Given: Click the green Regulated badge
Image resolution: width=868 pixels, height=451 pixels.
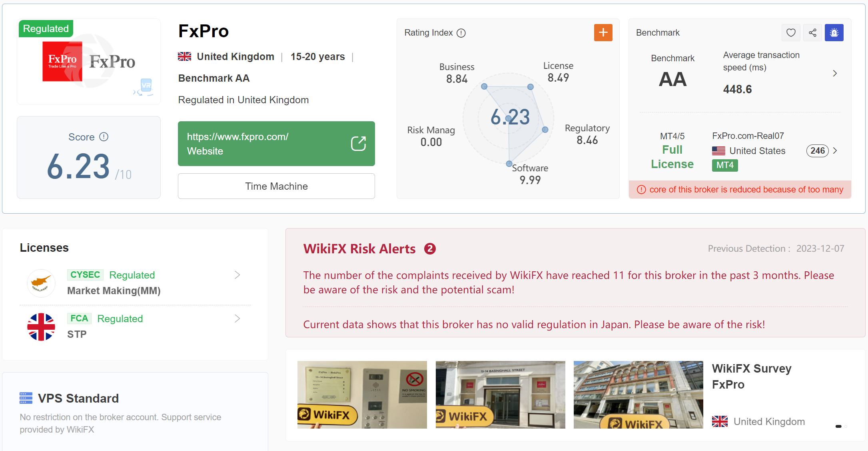Looking at the screenshot, I should click(x=46, y=28).
